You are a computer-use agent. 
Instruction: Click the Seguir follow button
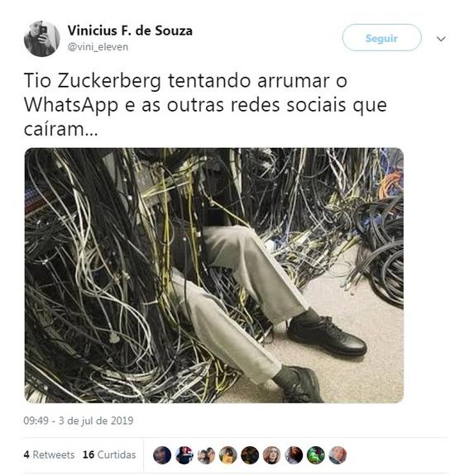[381, 38]
